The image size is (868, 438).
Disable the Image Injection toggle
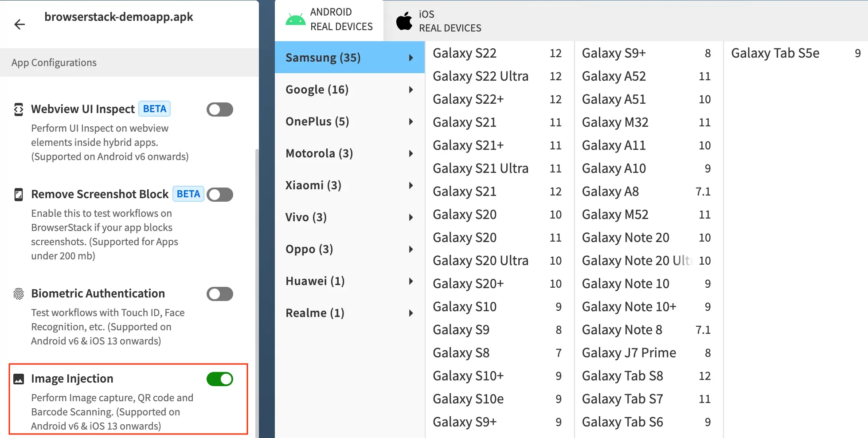point(219,379)
